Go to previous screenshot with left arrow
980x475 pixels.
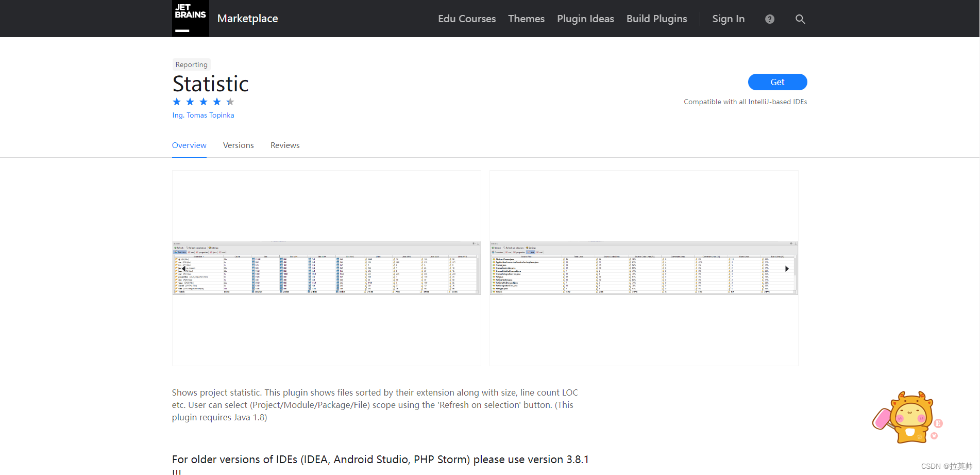coord(183,269)
